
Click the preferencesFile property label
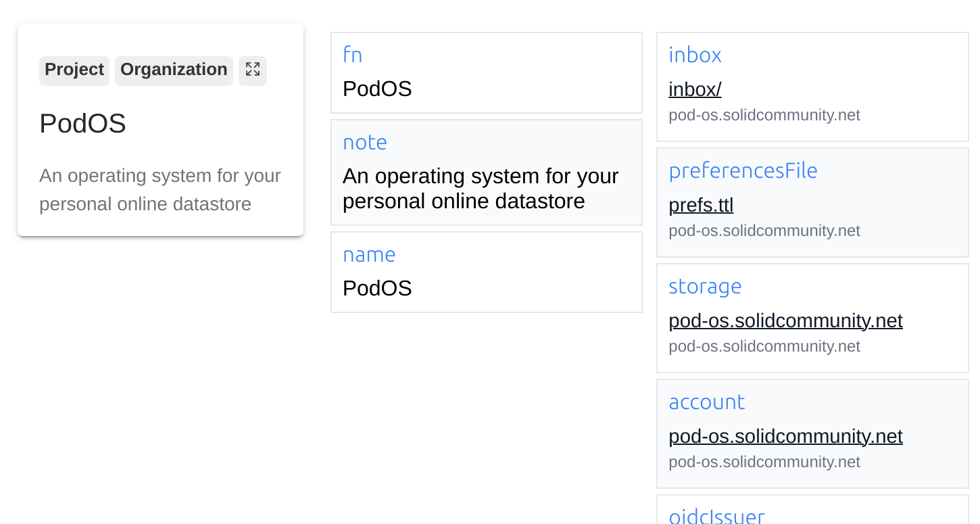tap(743, 171)
